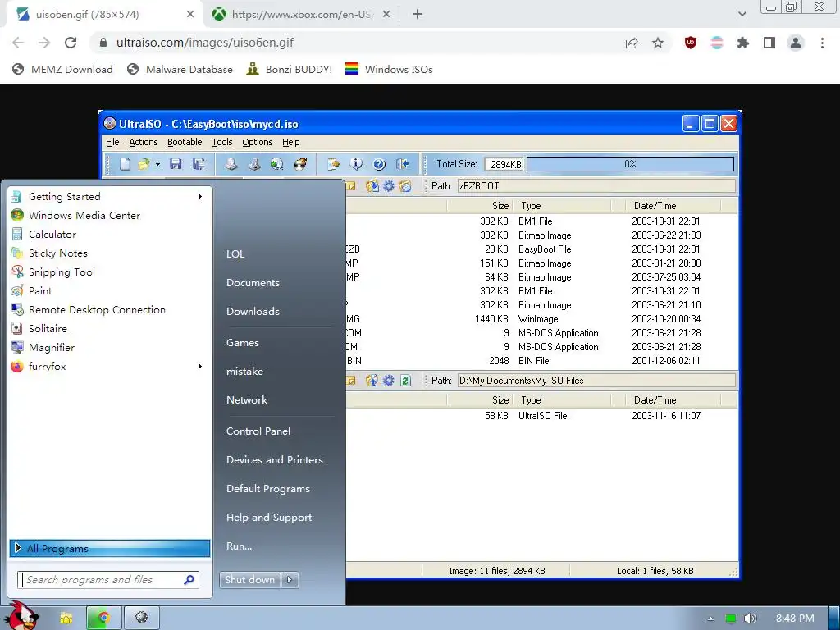Expand All Programs list
Screen dimensions: 840x630
[x=110, y=549]
